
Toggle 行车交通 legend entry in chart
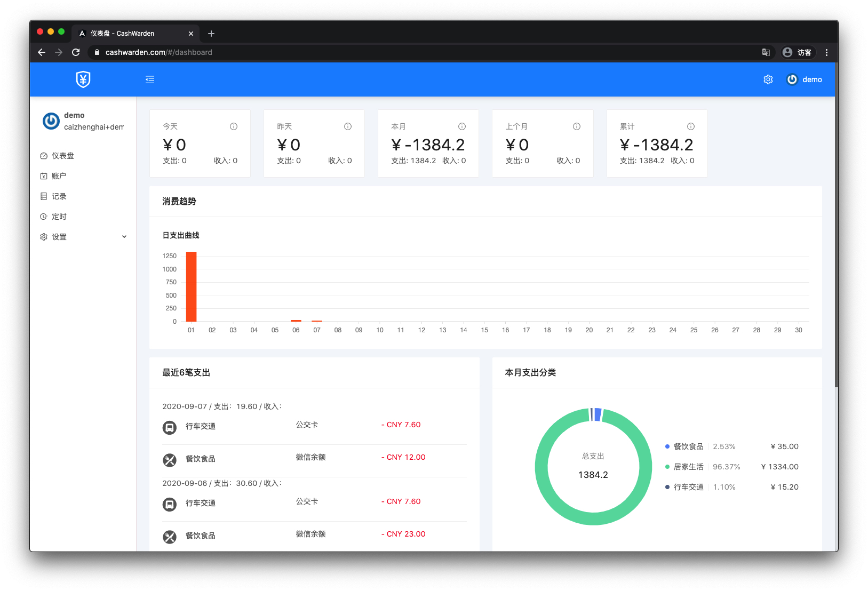point(688,487)
